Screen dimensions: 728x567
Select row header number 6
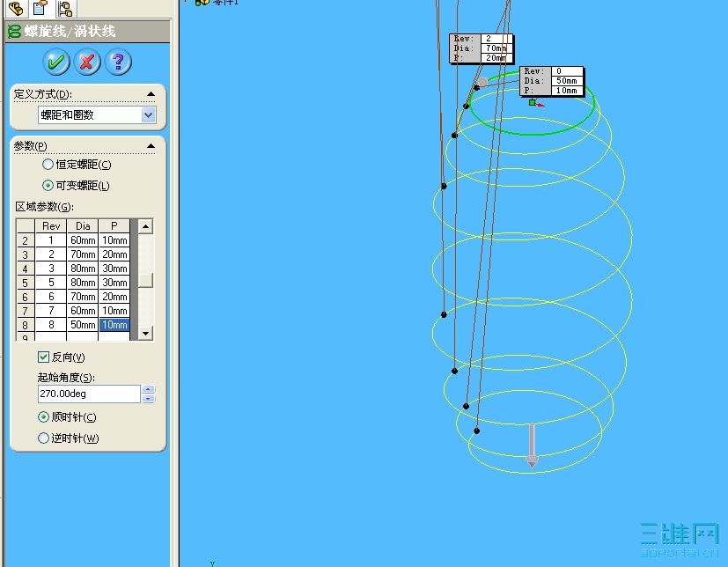pyautogui.click(x=26, y=297)
